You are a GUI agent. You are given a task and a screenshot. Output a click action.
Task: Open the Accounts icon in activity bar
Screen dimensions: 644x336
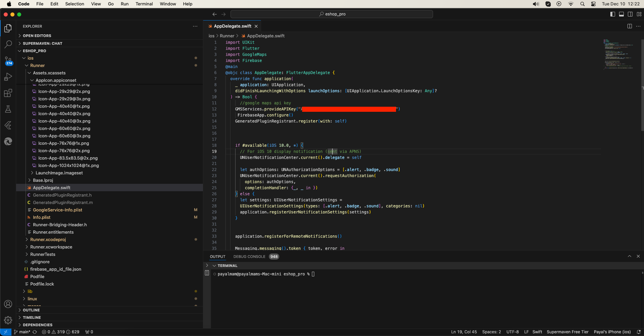point(8,304)
